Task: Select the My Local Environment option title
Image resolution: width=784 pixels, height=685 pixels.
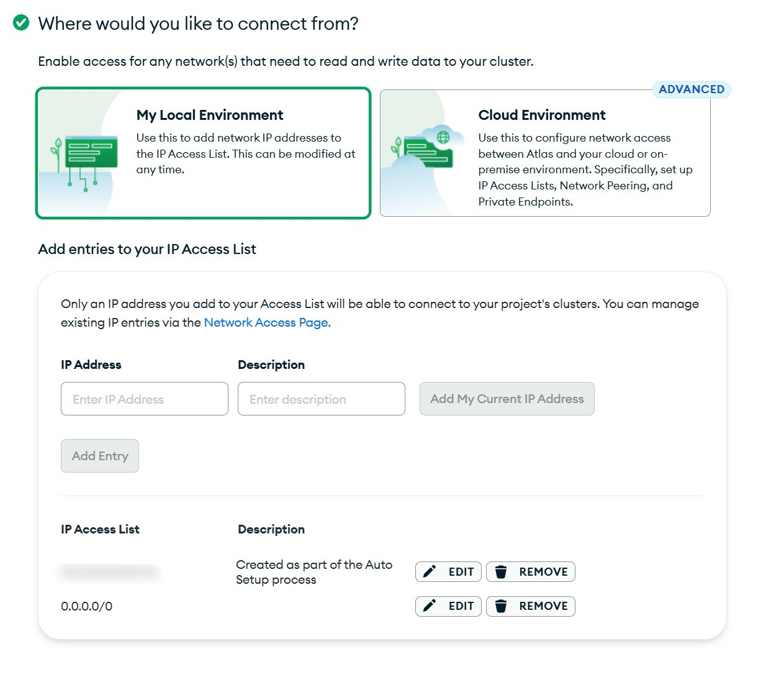Action: point(210,115)
